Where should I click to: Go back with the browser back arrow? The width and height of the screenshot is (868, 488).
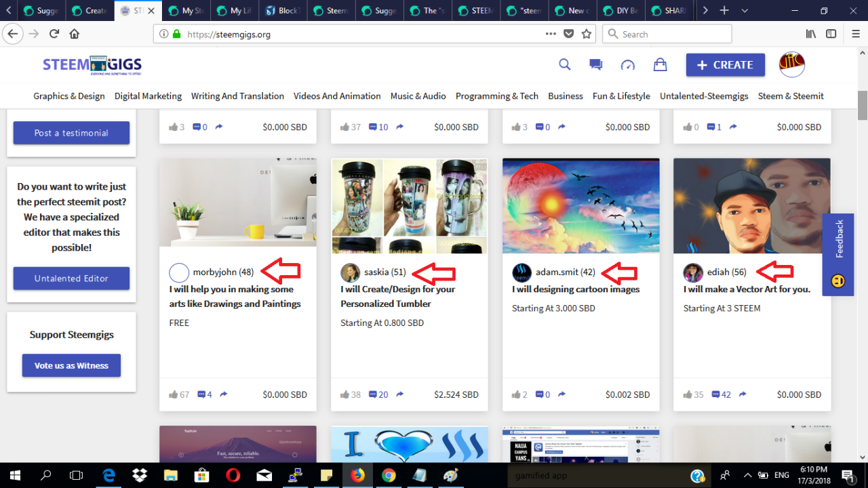14,34
